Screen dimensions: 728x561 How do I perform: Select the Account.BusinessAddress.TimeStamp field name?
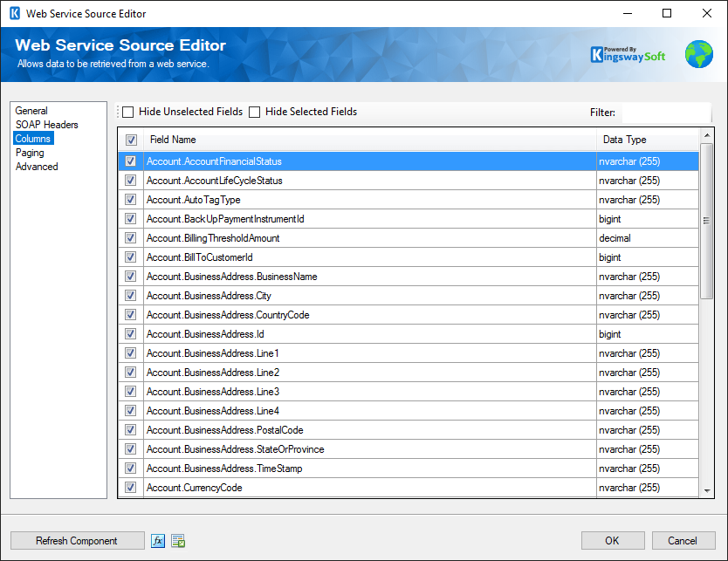[x=224, y=469]
